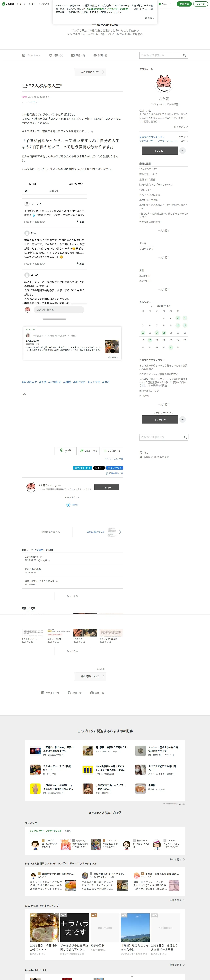Close the comment screenshot with X icon
The height and width of the screenshot is (980, 210).
click(x=26, y=191)
